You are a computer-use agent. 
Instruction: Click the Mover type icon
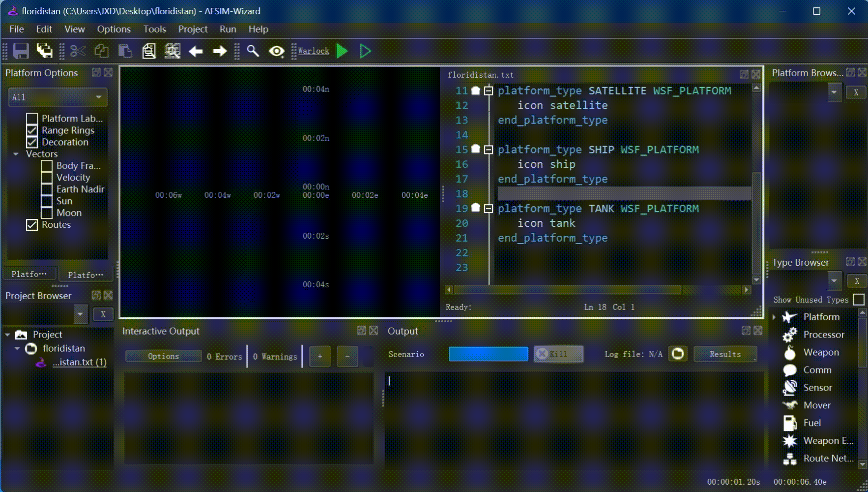tap(790, 405)
